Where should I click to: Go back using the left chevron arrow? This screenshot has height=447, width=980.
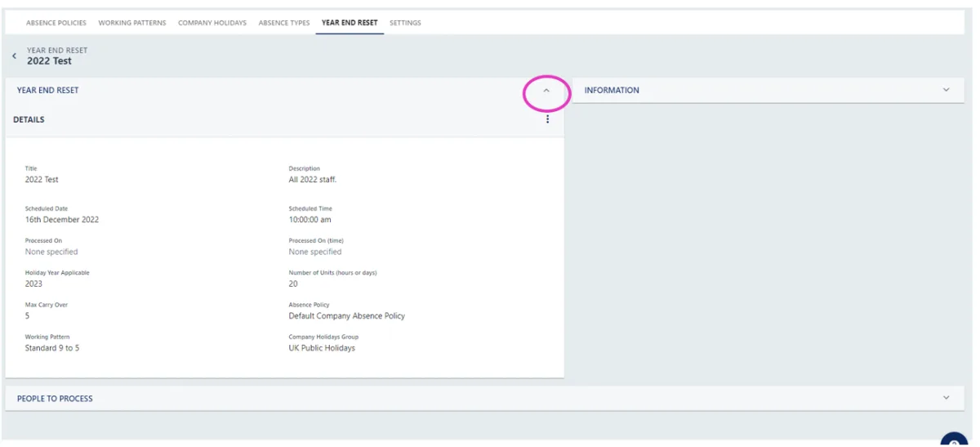tap(14, 56)
